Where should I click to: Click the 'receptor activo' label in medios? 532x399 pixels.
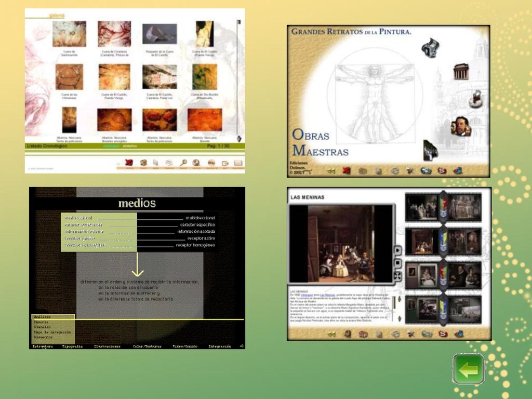tap(201, 238)
